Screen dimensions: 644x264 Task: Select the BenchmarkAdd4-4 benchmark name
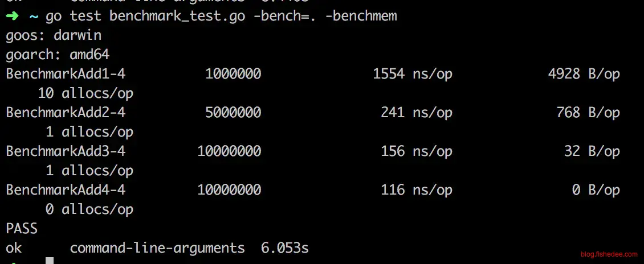66,189
